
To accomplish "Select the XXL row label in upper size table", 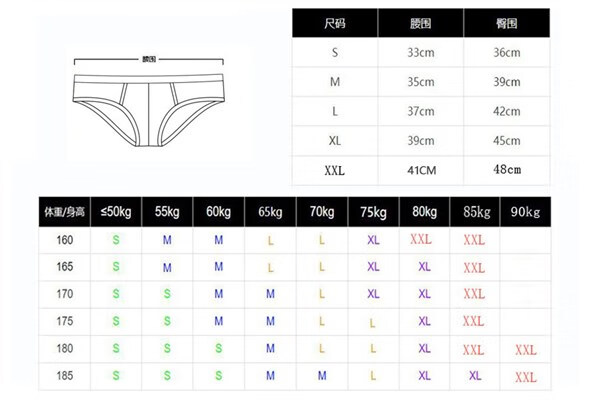I will 335,170.
